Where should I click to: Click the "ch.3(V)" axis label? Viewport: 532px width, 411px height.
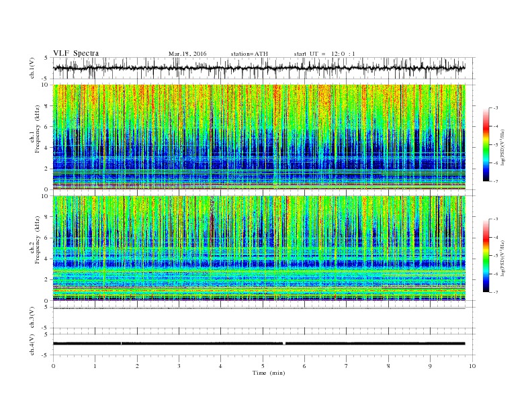click(x=32, y=318)
